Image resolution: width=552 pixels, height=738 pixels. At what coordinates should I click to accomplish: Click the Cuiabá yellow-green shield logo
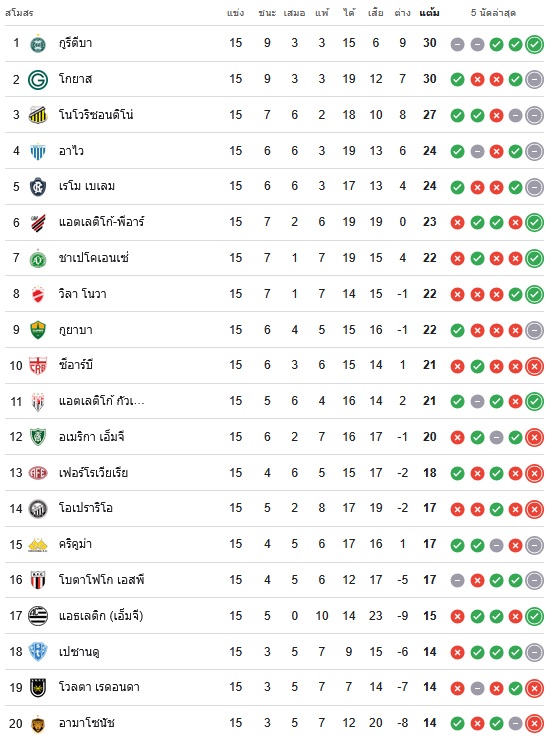click(x=38, y=330)
